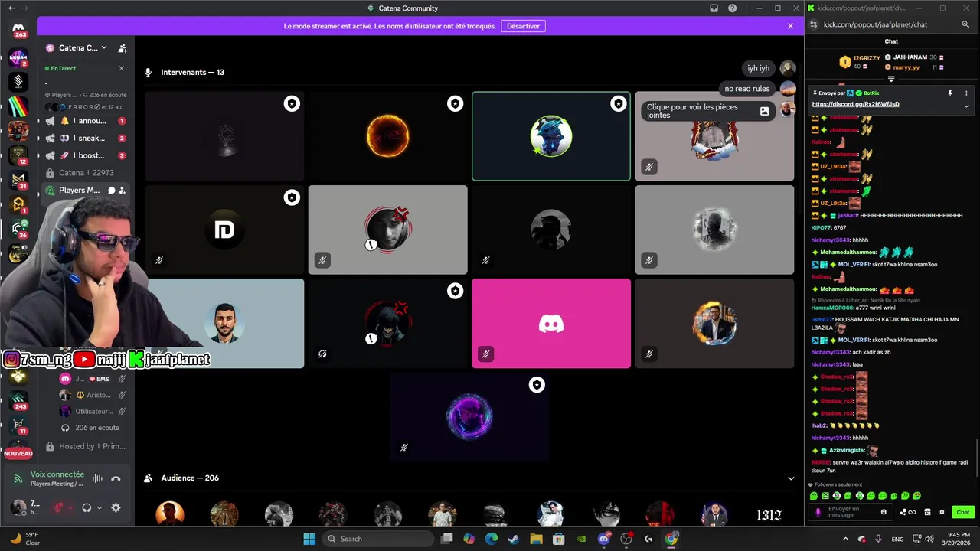Open Kick chat settings gear
Viewport: 980px width, 551px height.
pyautogui.click(x=942, y=512)
